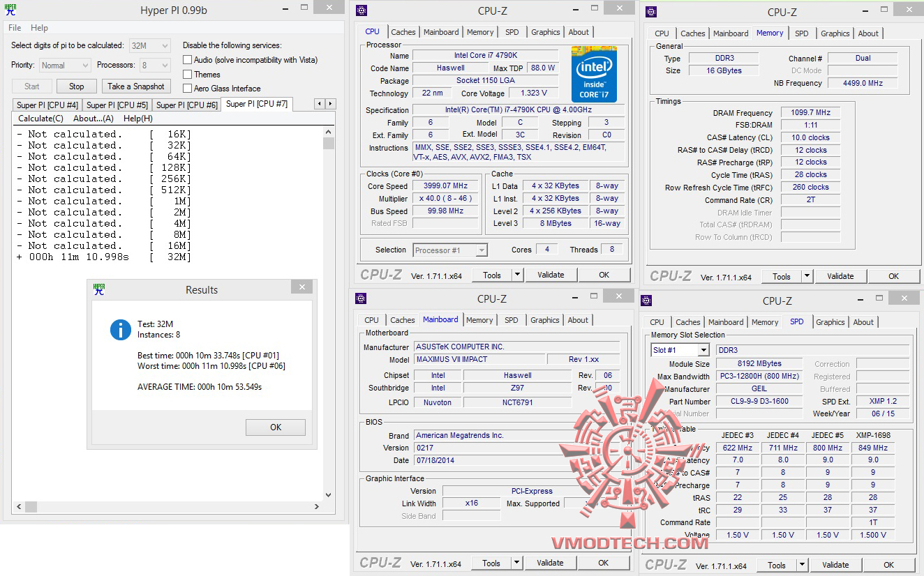Open the About...(A) menu in Super PI
The image size is (924, 576).
coord(94,119)
